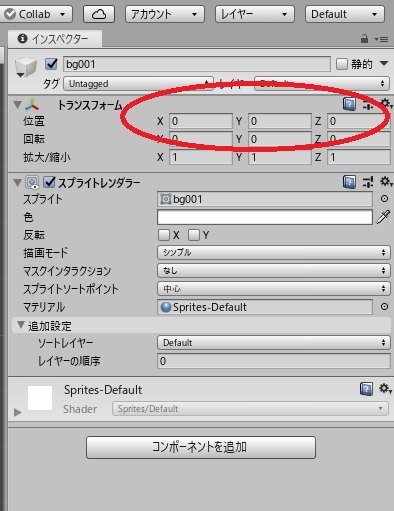
Task: Toggle the Inspector lock icon
Action: point(364,39)
